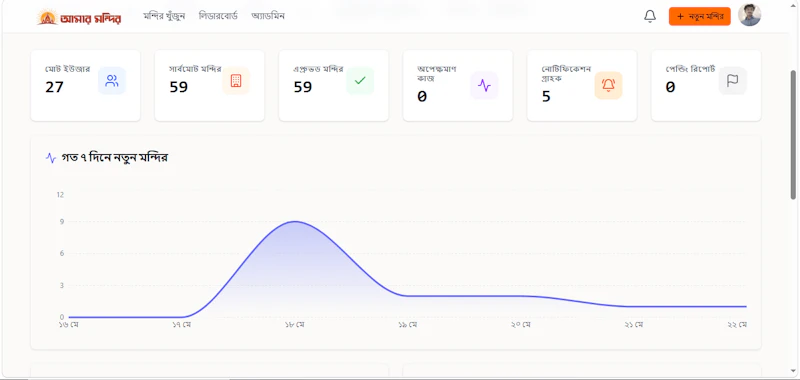Open the user profile avatar
800x380 pixels.
click(x=749, y=15)
